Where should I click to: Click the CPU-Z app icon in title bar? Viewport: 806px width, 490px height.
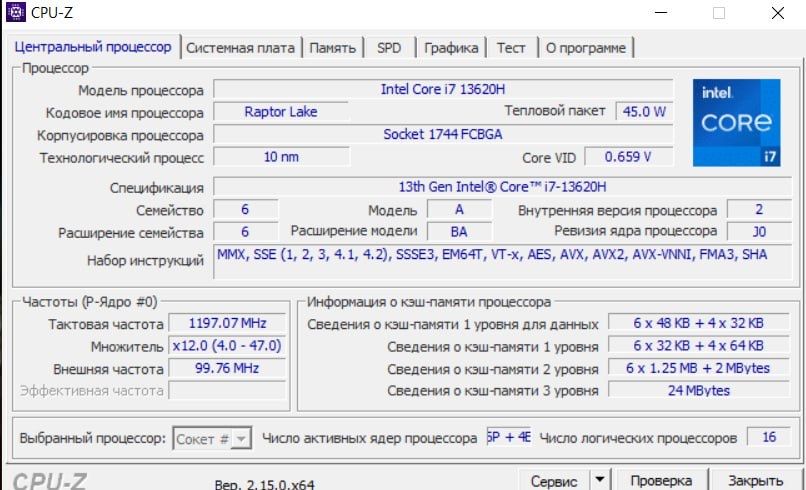15,12
